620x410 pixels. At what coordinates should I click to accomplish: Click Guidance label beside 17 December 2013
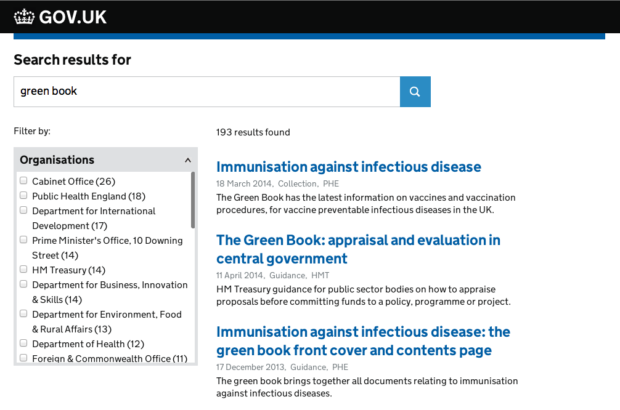(x=308, y=367)
